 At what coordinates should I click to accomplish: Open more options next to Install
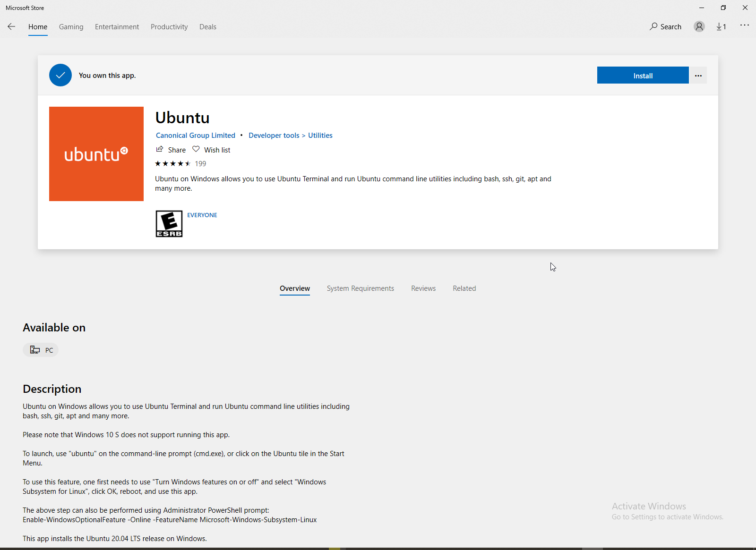coord(698,76)
